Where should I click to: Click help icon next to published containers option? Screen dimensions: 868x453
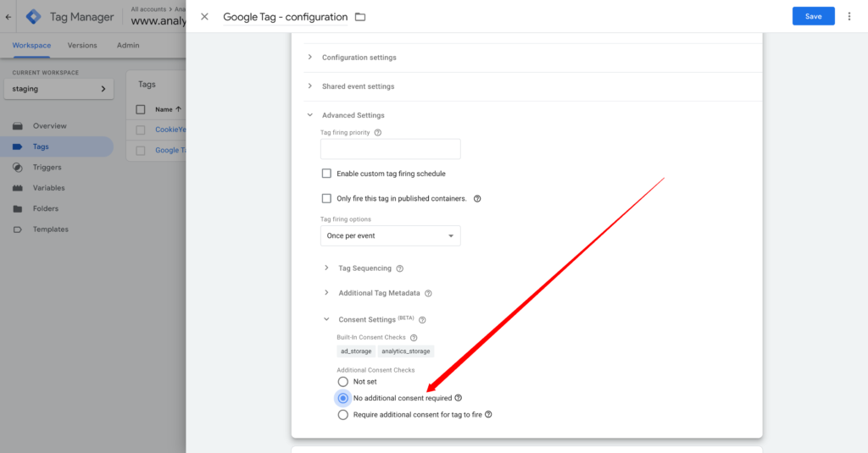477,199
